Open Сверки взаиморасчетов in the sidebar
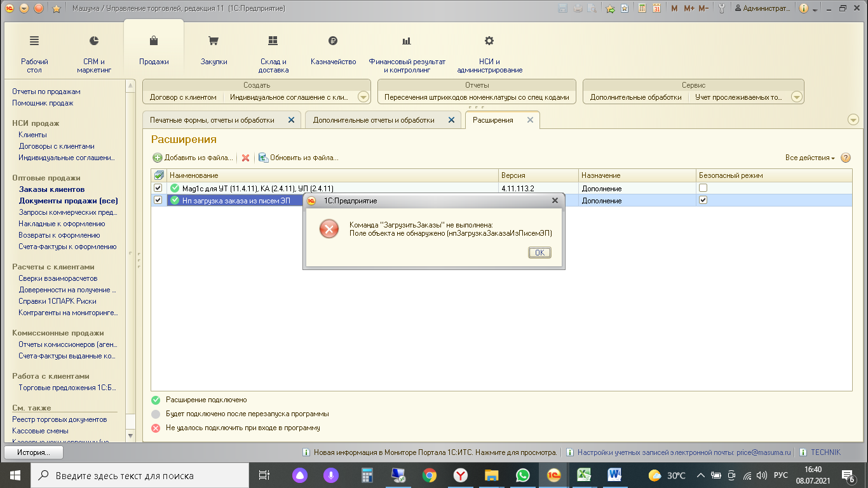868x488 pixels. (x=58, y=278)
